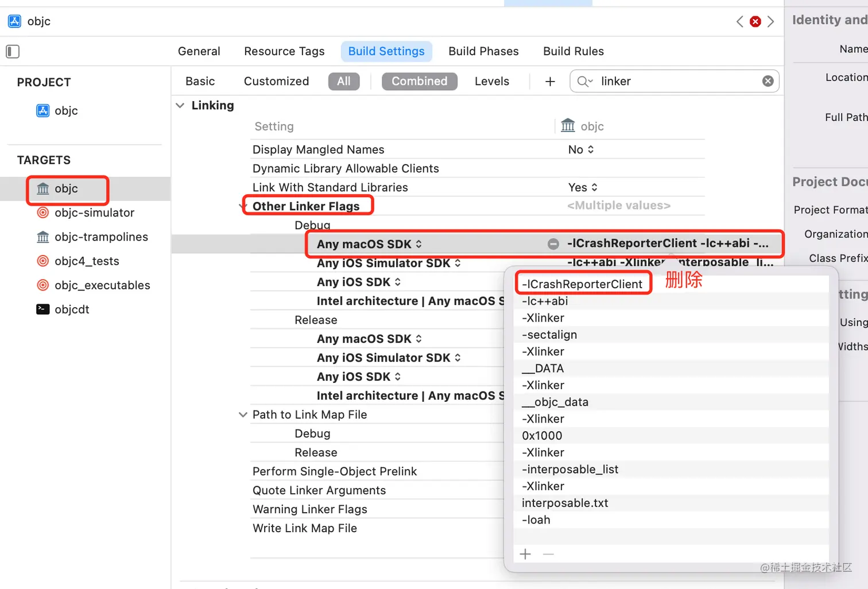Viewport: 868px width, 589px height.
Task: Go to previous issue with left chevron
Action: click(x=740, y=22)
